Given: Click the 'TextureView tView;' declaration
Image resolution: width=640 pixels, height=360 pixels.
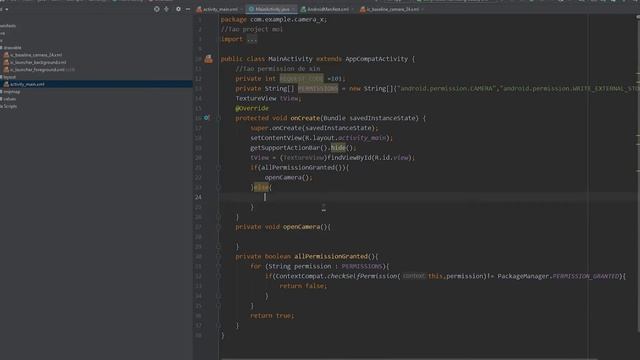Looking at the screenshot, I should coord(269,98).
